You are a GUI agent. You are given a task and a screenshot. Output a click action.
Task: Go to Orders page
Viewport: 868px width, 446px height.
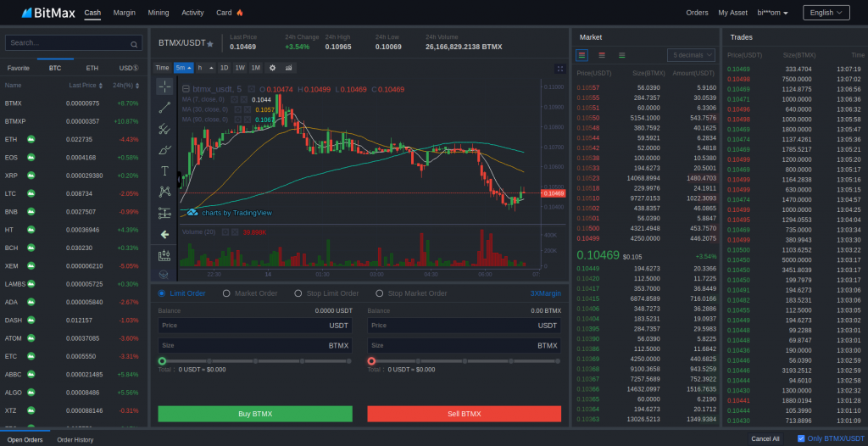click(x=697, y=13)
